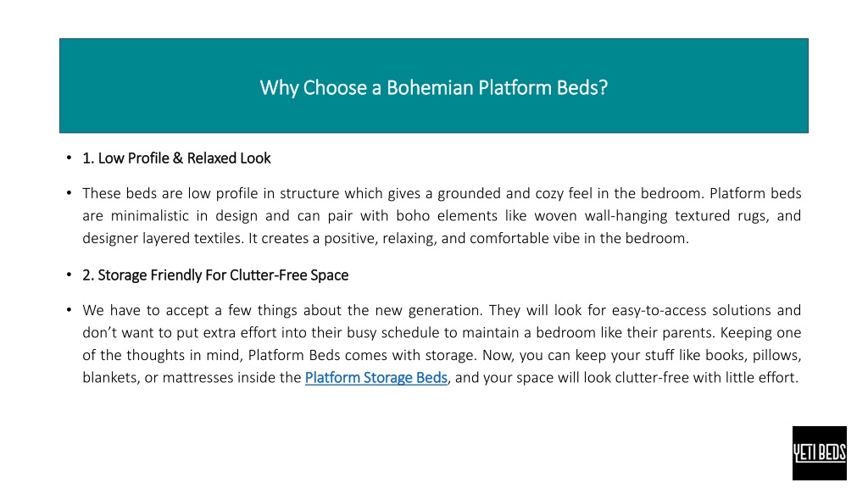Screen dimensions: 868x488
Task: Click the question mark ending the title
Action: point(603,87)
